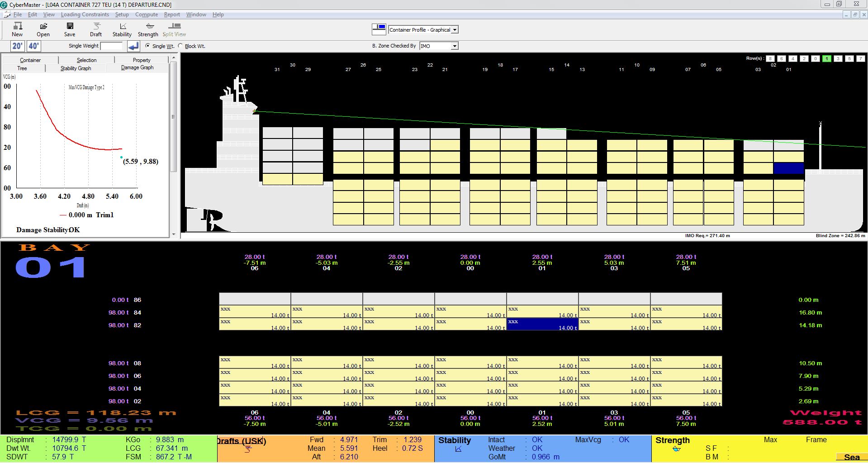Toggle row 8 in Row(s) selector

[x=770, y=58]
